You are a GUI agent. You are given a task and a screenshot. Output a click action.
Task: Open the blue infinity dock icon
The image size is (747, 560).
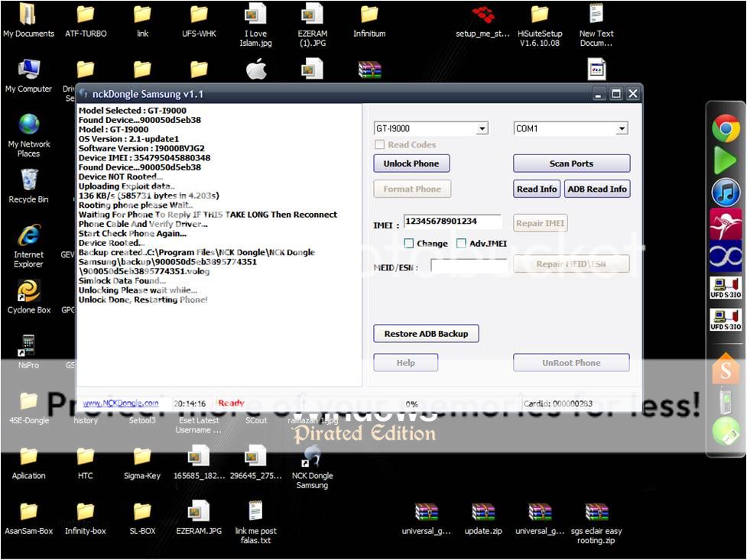[726, 256]
